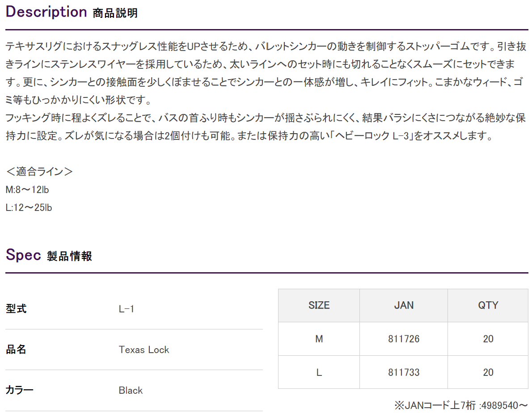Click the 型式 label
Image resolution: width=532 pixels, height=413 pixels.
click(16, 308)
